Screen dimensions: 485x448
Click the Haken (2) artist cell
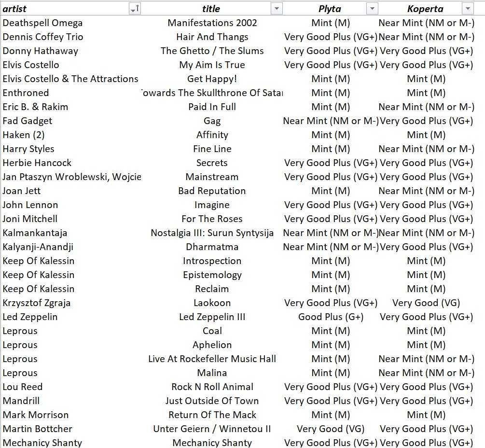tap(71, 135)
